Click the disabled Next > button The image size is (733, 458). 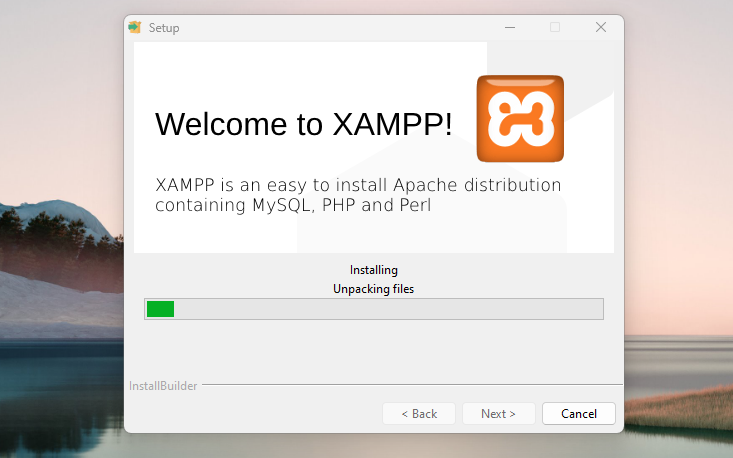[x=498, y=413]
